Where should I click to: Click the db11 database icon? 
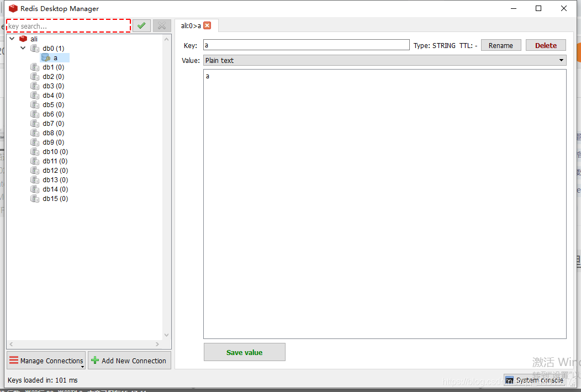coord(35,161)
